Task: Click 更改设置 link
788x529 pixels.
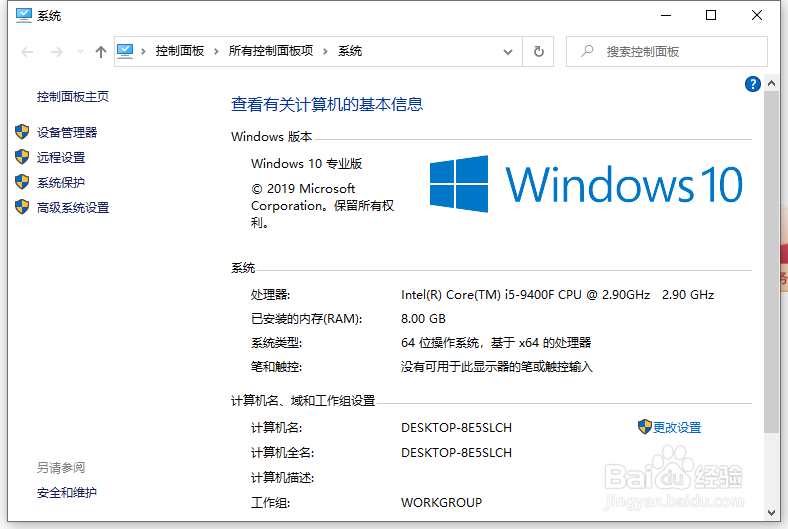Action: pyautogui.click(x=677, y=428)
